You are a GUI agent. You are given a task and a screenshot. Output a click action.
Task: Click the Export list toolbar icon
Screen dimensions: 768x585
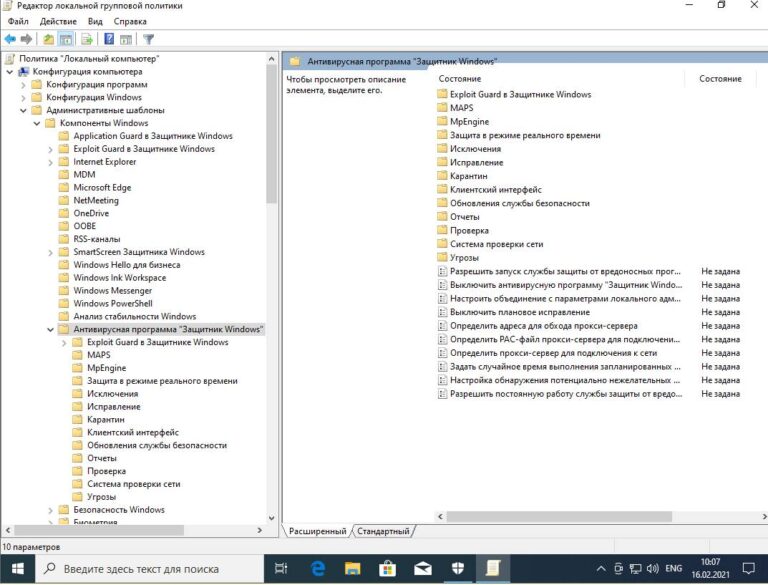pyautogui.click(x=87, y=39)
